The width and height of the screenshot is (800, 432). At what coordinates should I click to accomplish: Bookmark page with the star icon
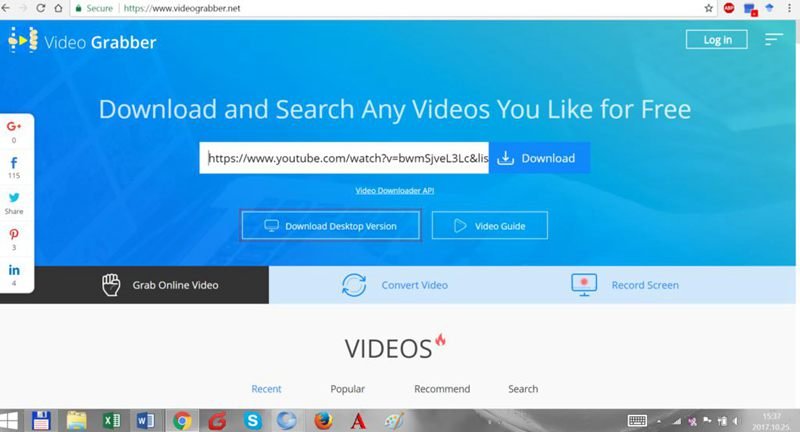click(709, 8)
